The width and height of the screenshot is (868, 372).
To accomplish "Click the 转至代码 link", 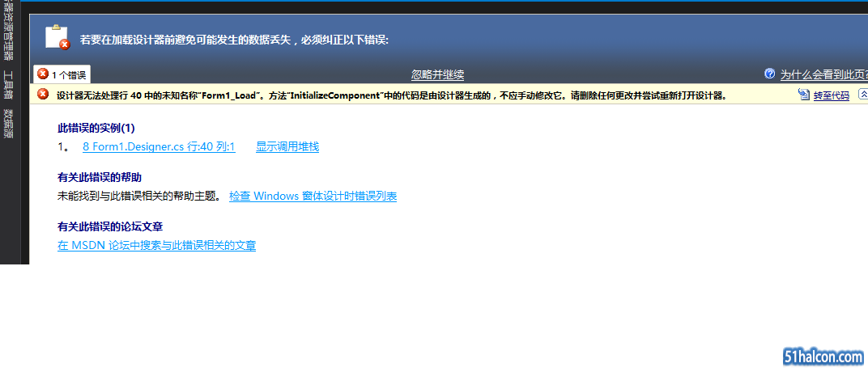I will tap(831, 95).
